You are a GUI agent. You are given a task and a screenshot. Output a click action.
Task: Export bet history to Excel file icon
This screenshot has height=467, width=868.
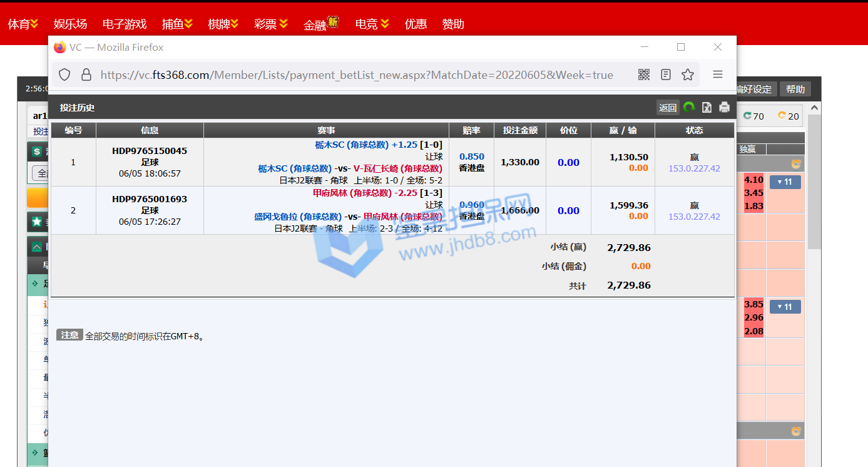tap(707, 107)
